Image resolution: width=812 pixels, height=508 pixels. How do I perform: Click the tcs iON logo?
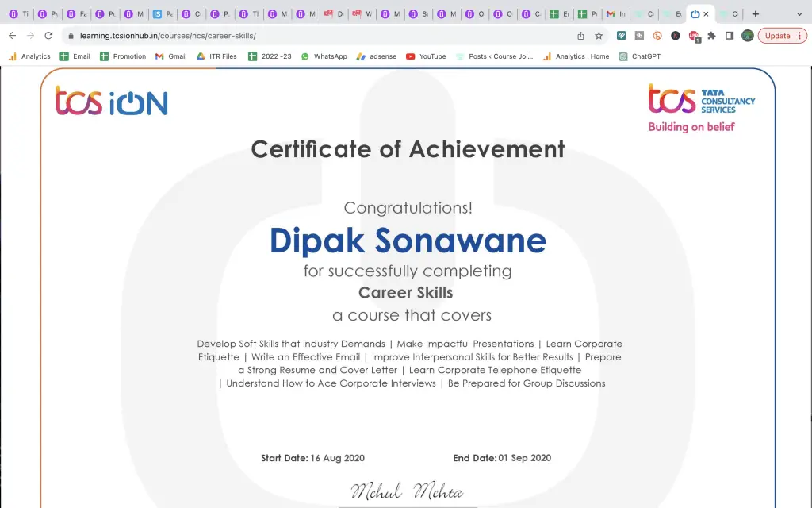pyautogui.click(x=111, y=101)
